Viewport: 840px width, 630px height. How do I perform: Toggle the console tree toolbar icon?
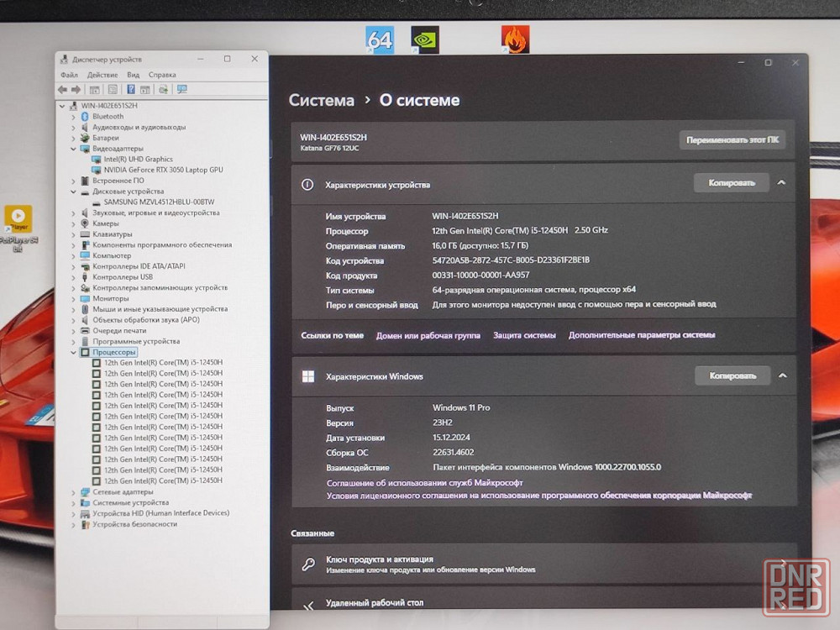pyautogui.click(x=94, y=90)
